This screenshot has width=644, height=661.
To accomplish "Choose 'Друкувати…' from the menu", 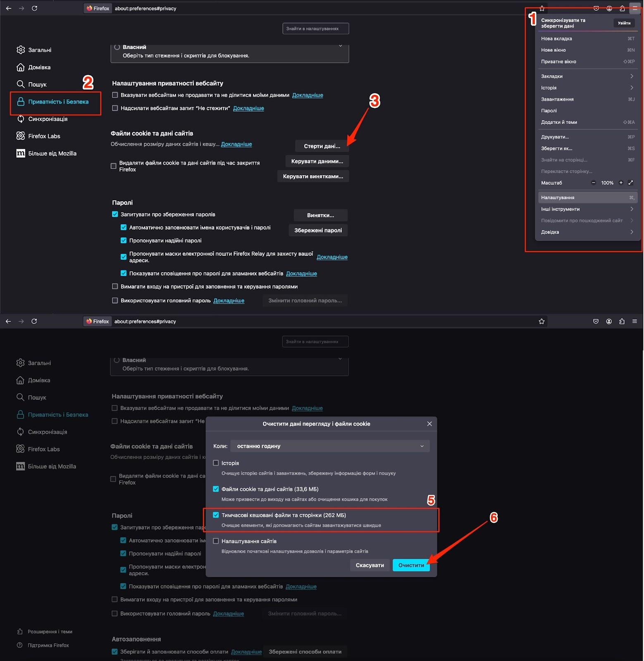I will (587, 137).
